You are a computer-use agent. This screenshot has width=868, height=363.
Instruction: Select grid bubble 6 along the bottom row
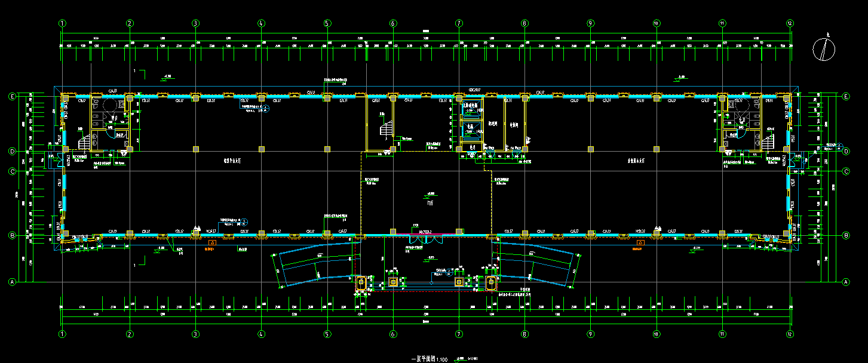pos(393,334)
